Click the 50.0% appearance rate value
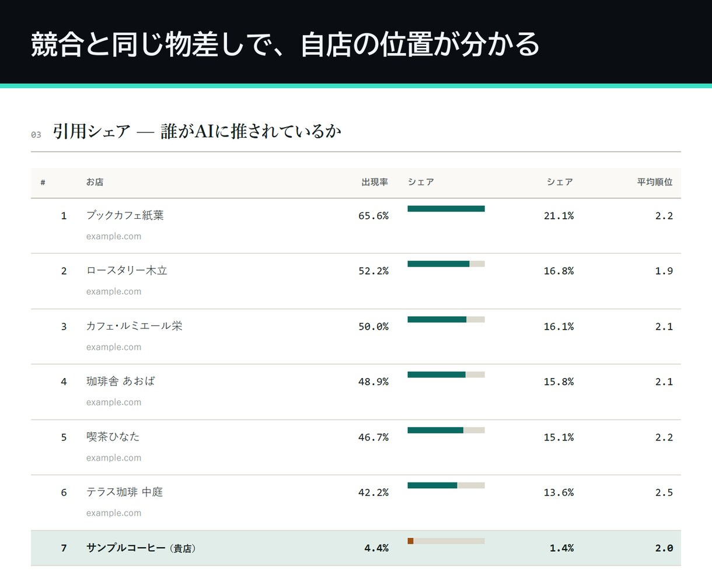Viewport: 712px width, 588px height. 374,327
